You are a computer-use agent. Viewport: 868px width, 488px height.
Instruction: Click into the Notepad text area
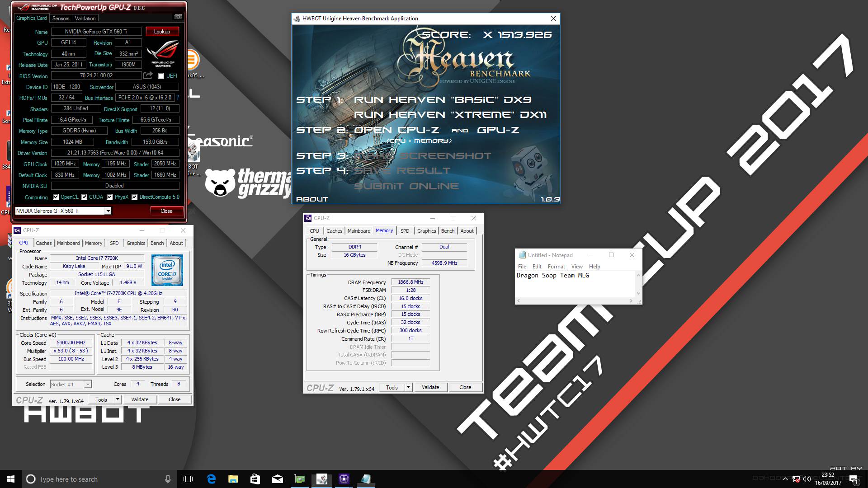click(575, 284)
